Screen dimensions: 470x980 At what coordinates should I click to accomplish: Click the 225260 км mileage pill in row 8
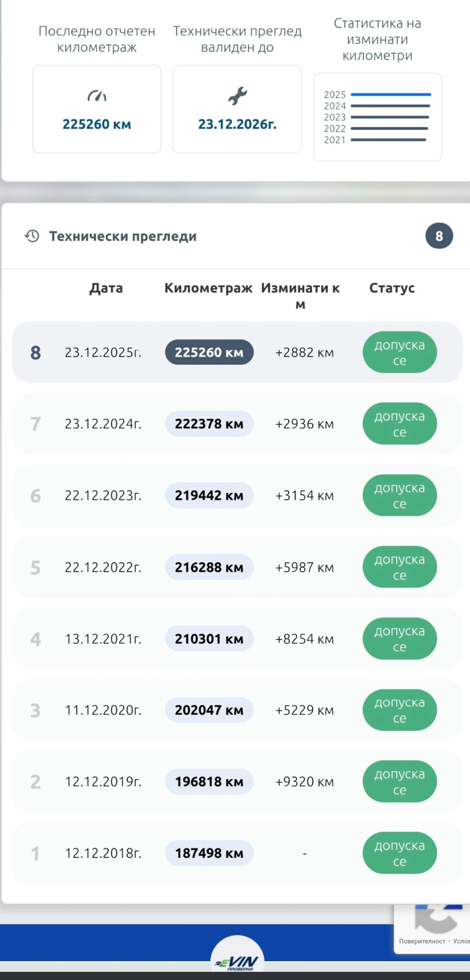(x=209, y=353)
